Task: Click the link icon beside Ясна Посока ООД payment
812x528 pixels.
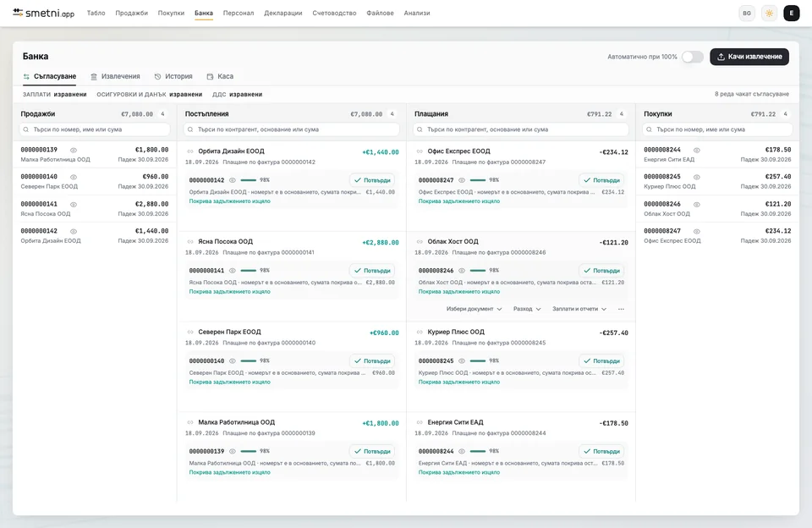Action: coord(190,242)
